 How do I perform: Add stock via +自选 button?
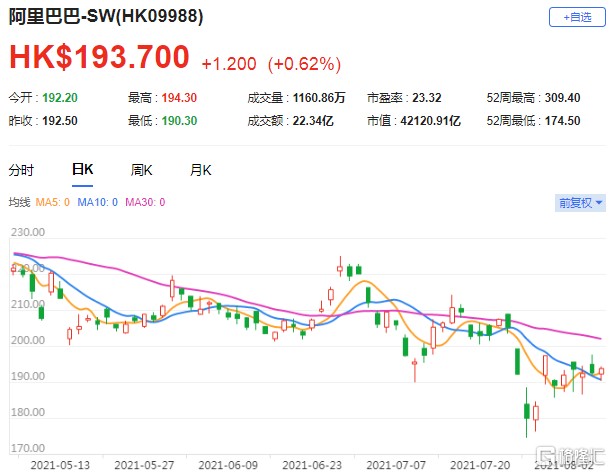point(577,17)
